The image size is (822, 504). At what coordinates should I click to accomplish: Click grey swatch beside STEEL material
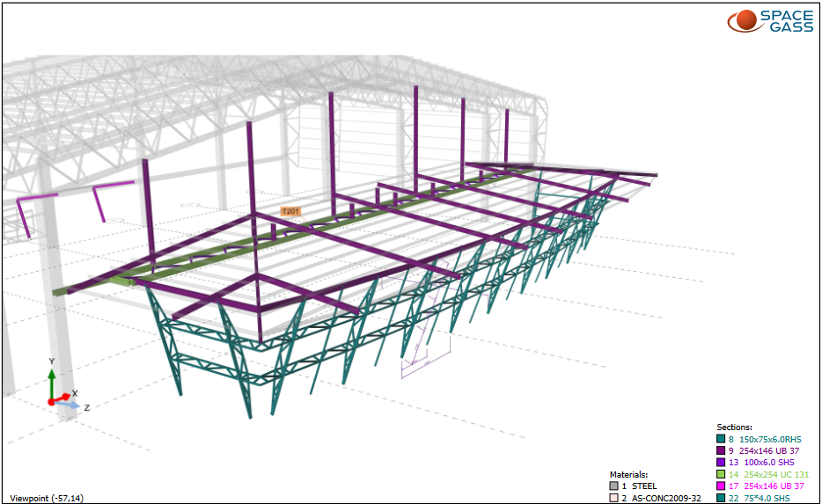[x=614, y=486]
